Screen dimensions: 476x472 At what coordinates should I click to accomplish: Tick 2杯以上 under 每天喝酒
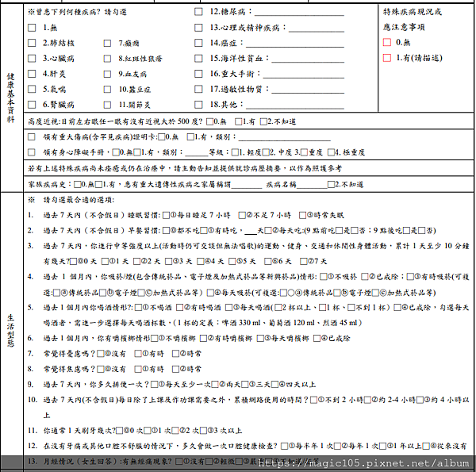click(x=278, y=308)
